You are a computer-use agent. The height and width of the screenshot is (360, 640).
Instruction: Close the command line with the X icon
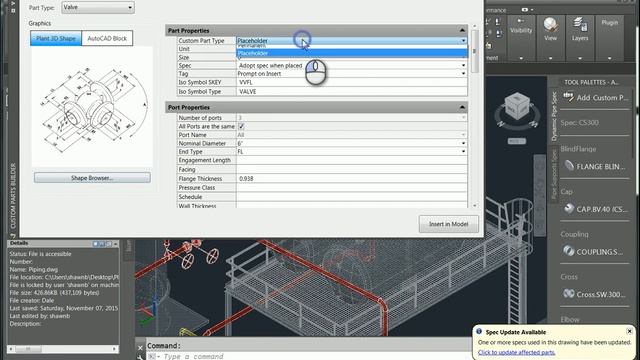coord(140,348)
